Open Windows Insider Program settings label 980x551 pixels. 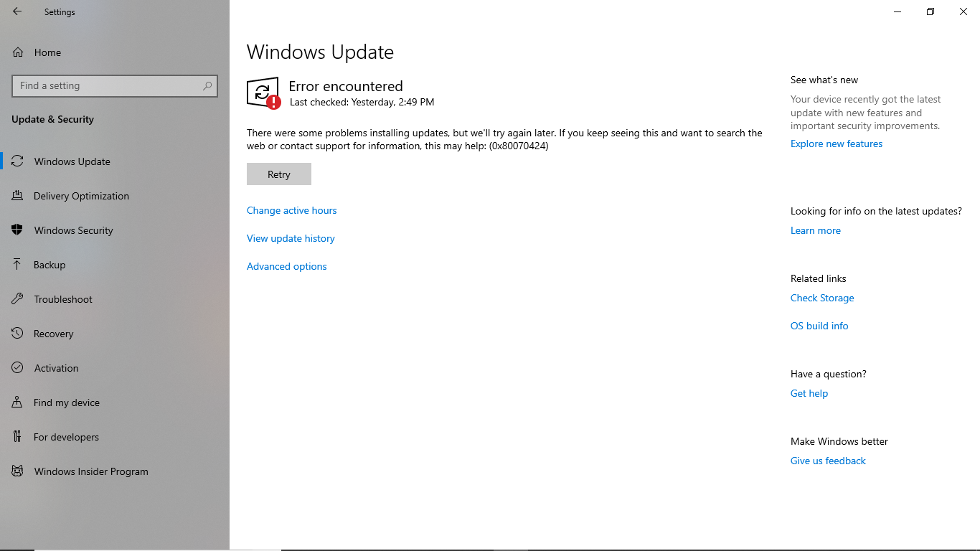[91, 471]
